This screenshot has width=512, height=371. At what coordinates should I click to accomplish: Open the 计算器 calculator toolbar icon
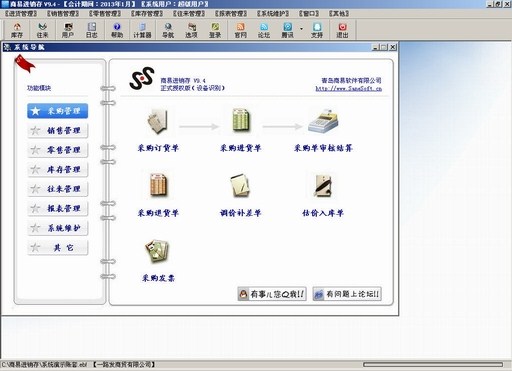tap(142, 30)
